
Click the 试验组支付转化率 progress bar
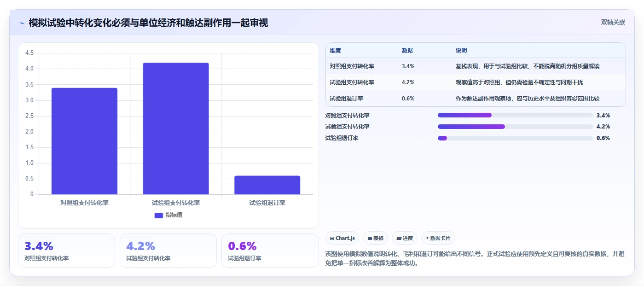tap(515, 127)
